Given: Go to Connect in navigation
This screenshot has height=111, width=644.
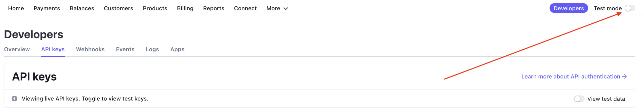Looking at the screenshot, I should pos(245,8).
